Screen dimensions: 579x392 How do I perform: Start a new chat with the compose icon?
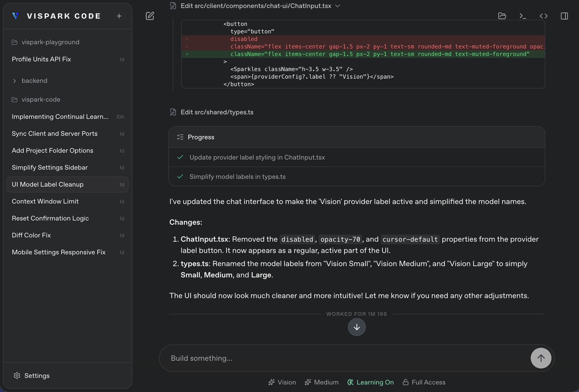tap(150, 16)
